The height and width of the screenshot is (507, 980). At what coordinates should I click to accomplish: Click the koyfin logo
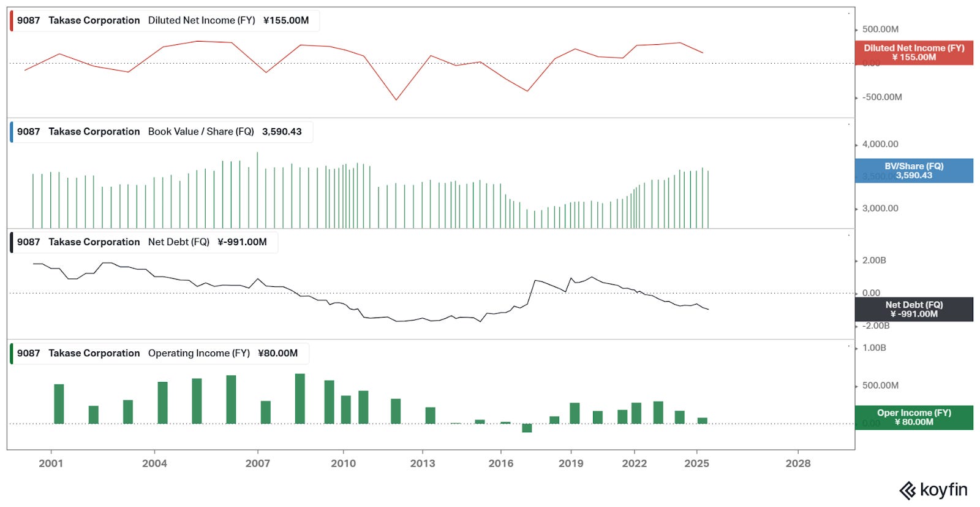coord(933,490)
